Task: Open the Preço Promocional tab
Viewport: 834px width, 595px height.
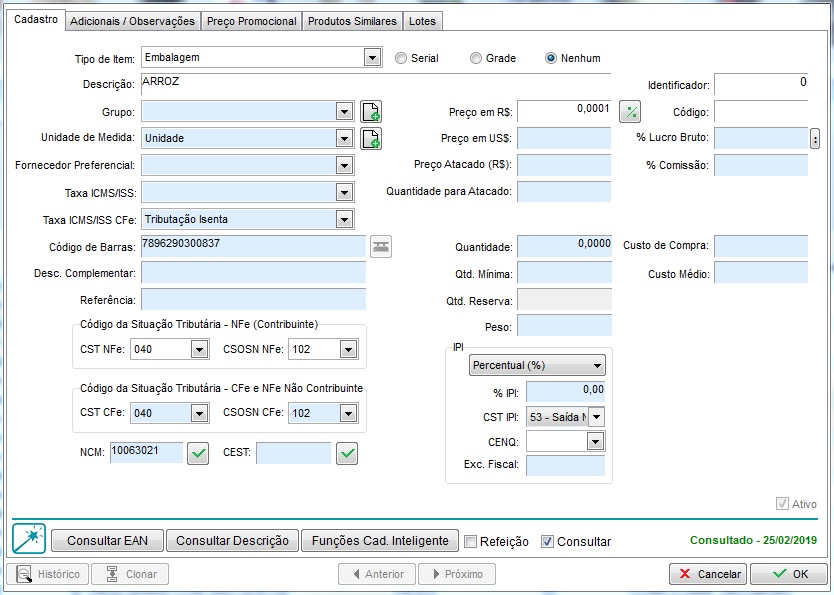Action: 252,21
